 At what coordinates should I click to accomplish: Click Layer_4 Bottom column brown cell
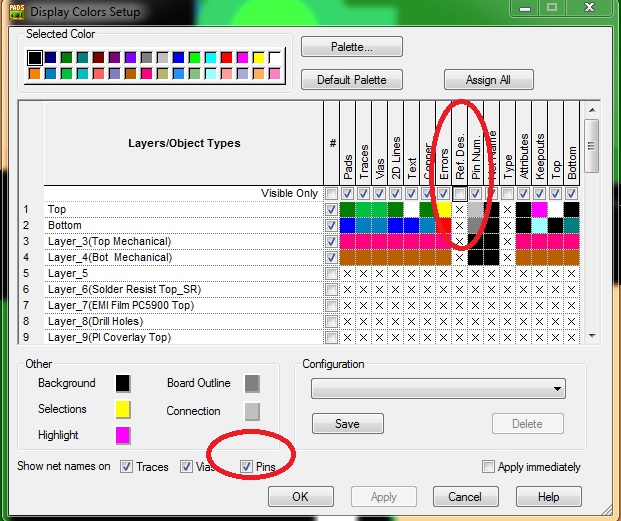[x=571, y=257]
